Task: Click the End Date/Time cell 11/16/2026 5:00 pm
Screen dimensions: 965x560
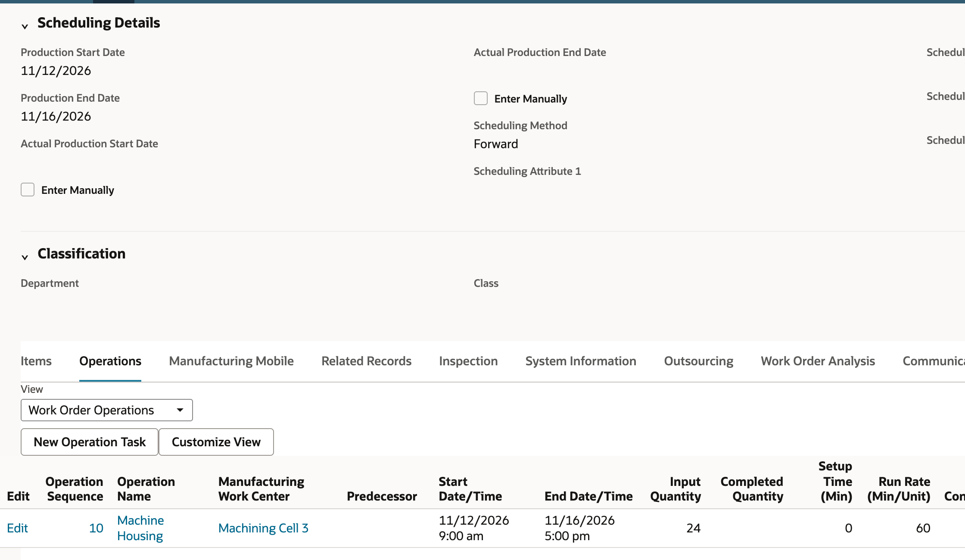Action: point(579,528)
